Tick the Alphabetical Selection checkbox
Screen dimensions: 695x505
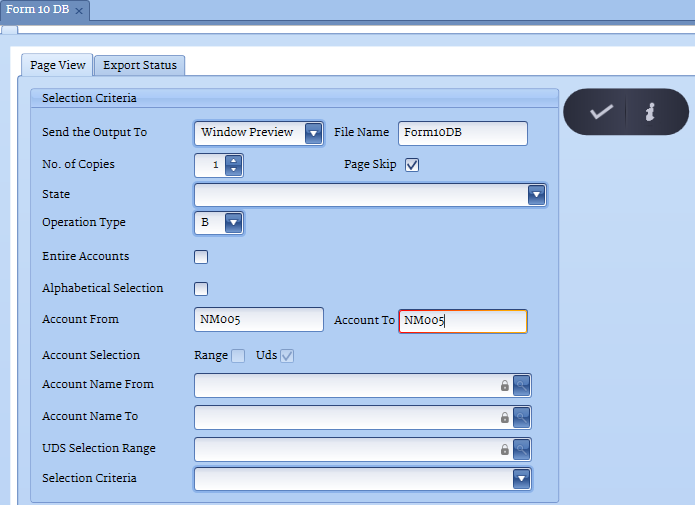[201, 289]
